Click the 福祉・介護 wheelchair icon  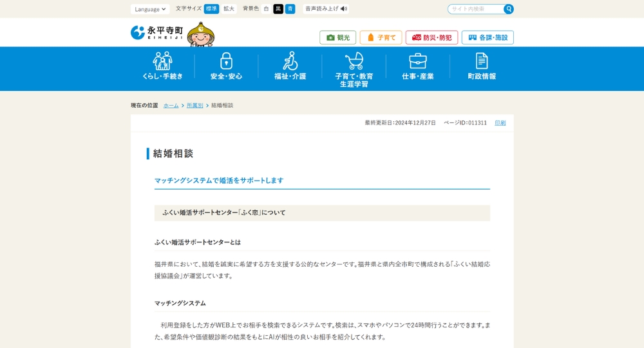tap(290, 61)
